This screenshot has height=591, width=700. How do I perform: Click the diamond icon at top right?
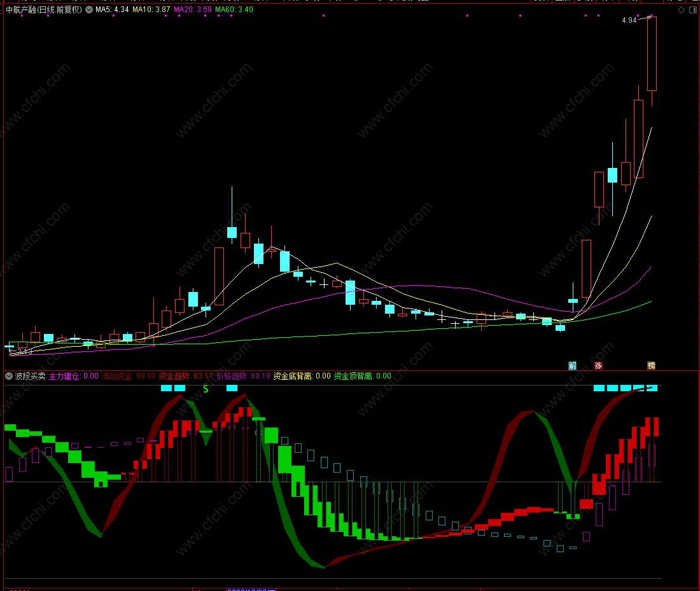pos(682,10)
